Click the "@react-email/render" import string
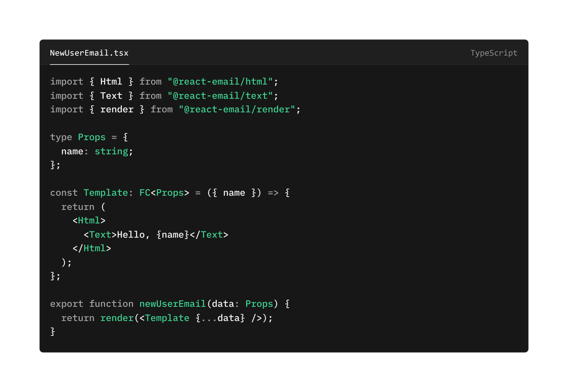This screenshot has width=568, height=392. [237, 109]
